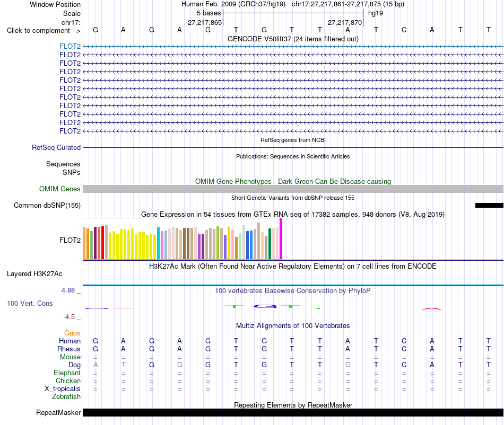Click the Window Position label

click(x=55, y=4)
